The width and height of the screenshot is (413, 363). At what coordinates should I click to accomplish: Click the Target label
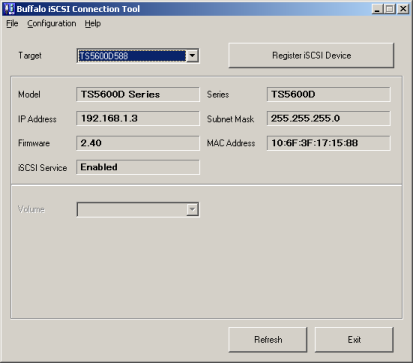pyautogui.click(x=30, y=56)
